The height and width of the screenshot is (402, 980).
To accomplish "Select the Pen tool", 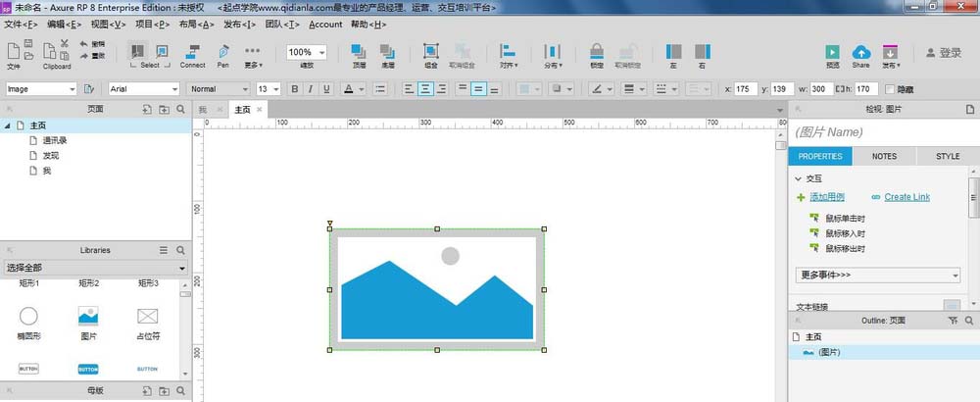I will point(223,51).
